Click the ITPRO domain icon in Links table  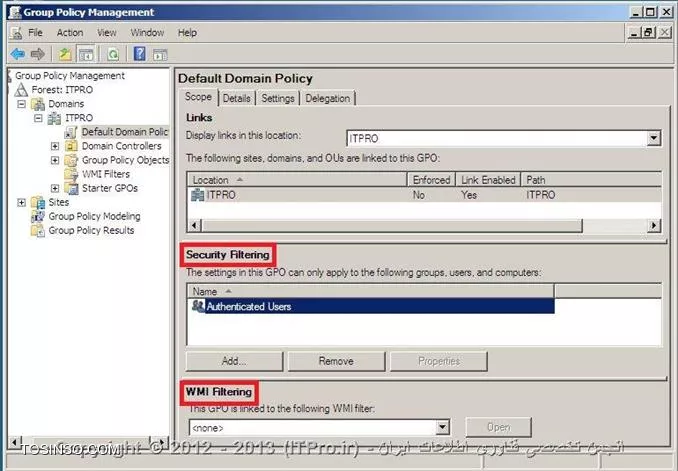pos(198,195)
